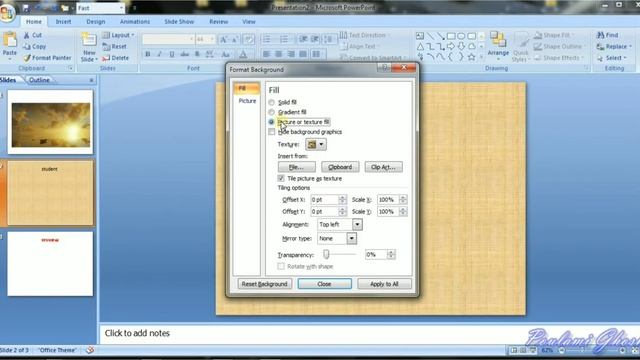
Task: Enable Hide background graphics checkbox
Action: pyautogui.click(x=272, y=132)
